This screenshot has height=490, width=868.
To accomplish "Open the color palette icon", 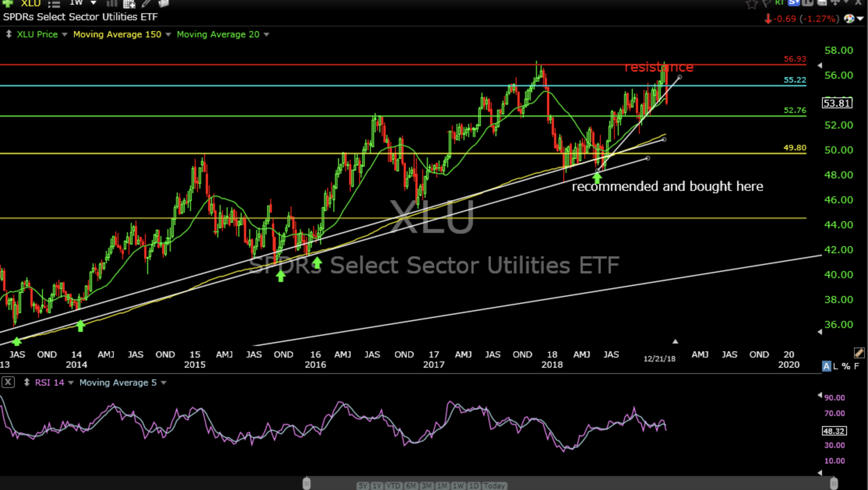I will (849, 19).
